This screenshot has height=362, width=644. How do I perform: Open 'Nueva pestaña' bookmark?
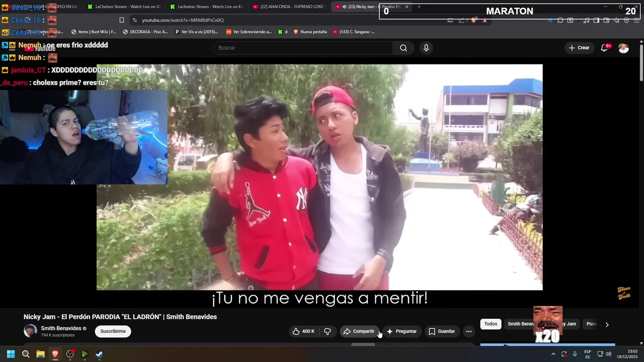[310, 32]
